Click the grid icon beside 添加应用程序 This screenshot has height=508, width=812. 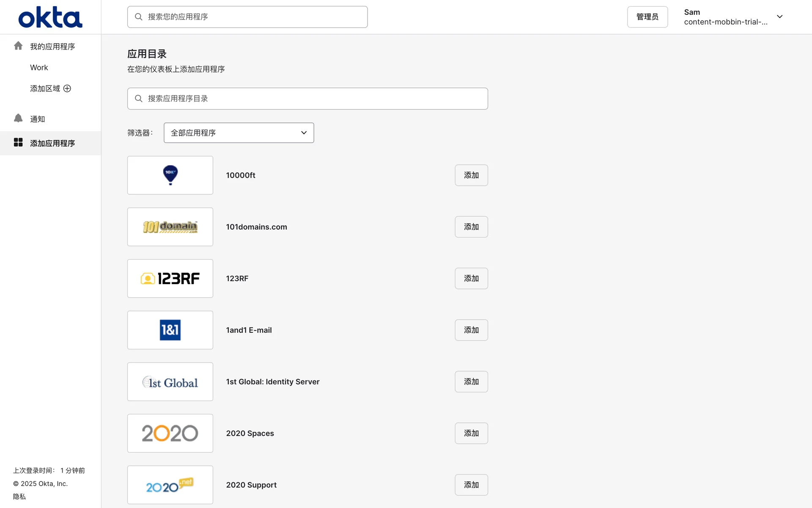pos(18,142)
